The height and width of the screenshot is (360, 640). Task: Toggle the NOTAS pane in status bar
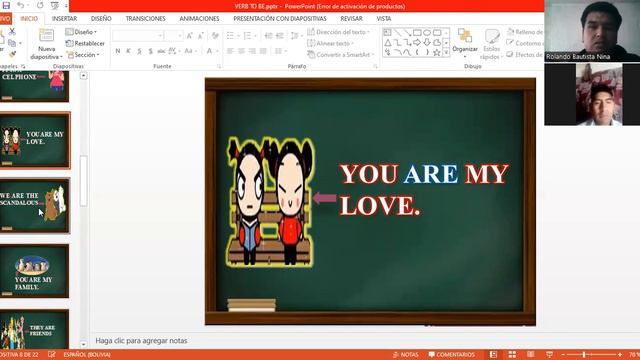click(405, 355)
